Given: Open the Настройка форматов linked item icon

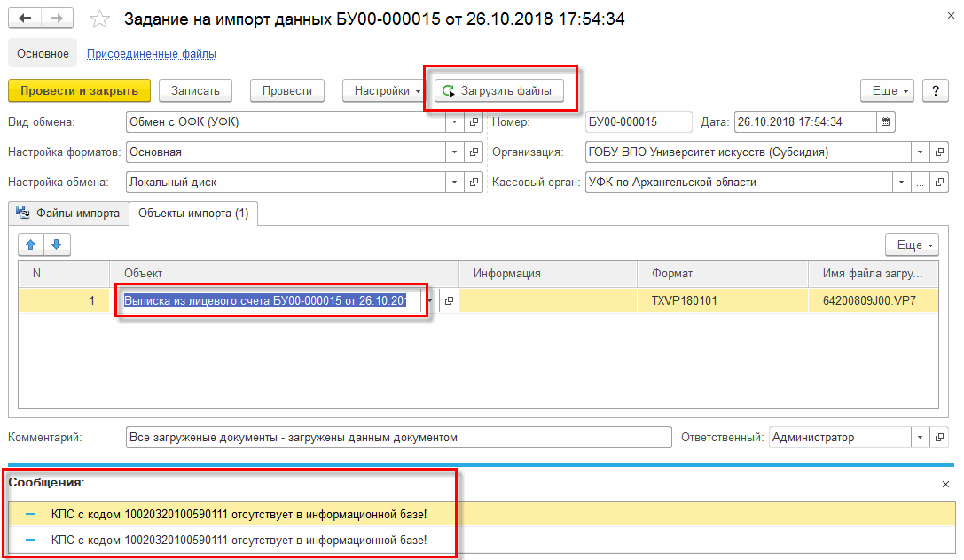Looking at the screenshot, I should point(474,152).
